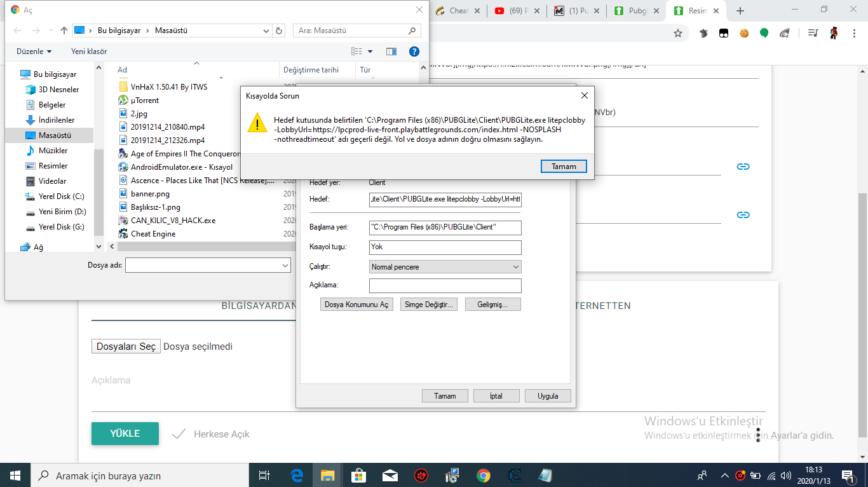Click Tamam in the properties window
The width and height of the screenshot is (868, 487).
point(445,395)
